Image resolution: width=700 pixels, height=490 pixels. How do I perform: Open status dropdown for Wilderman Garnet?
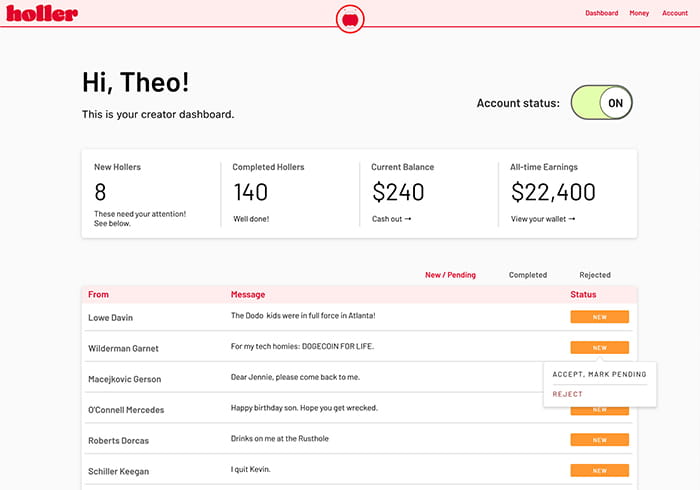[599, 348]
